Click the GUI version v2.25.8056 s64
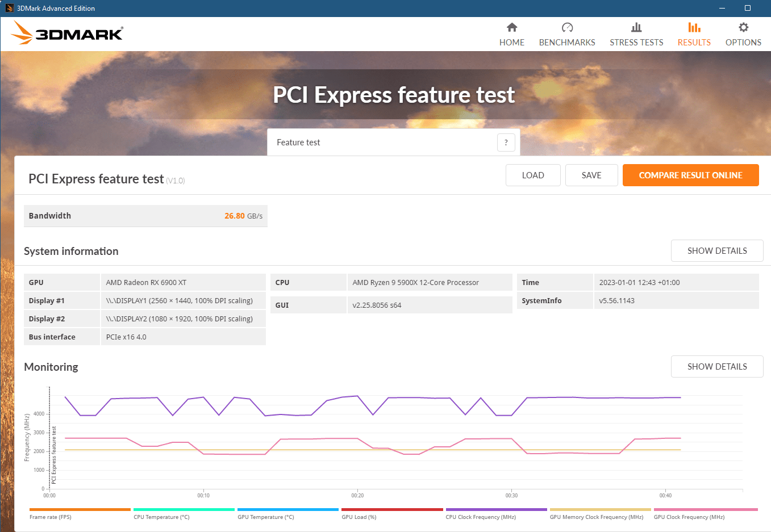 click(x=377, y=305)
